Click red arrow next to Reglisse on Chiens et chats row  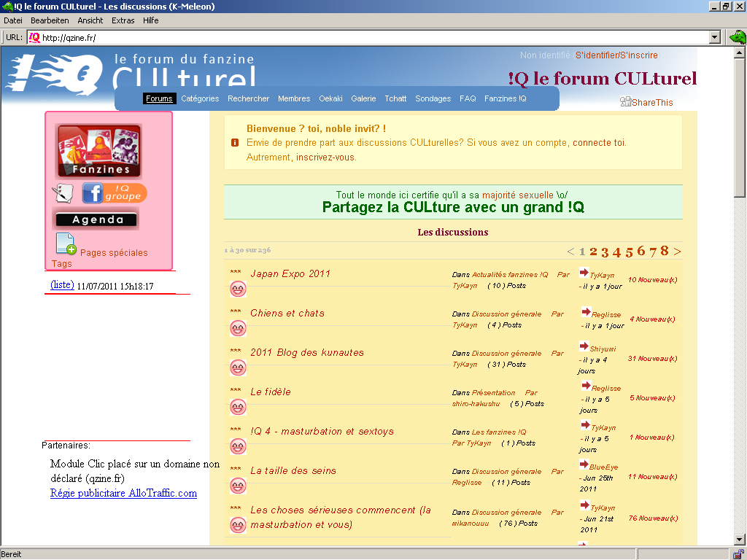[586, 312]
